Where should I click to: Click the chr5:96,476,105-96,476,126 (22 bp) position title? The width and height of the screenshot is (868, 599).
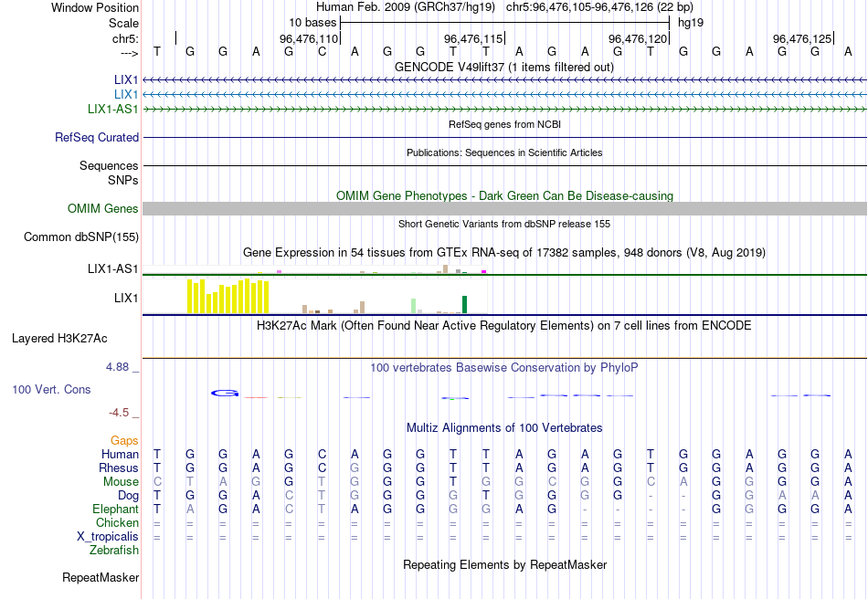599,7
